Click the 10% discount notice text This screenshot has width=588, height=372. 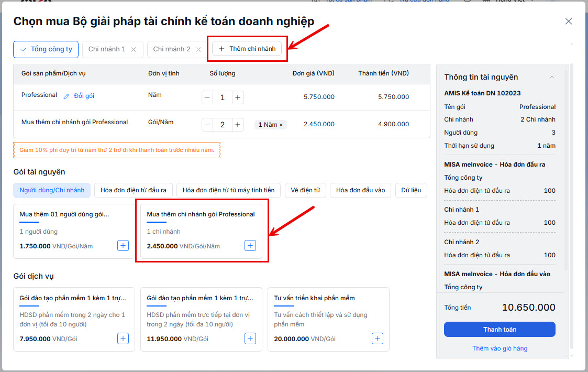117,150
